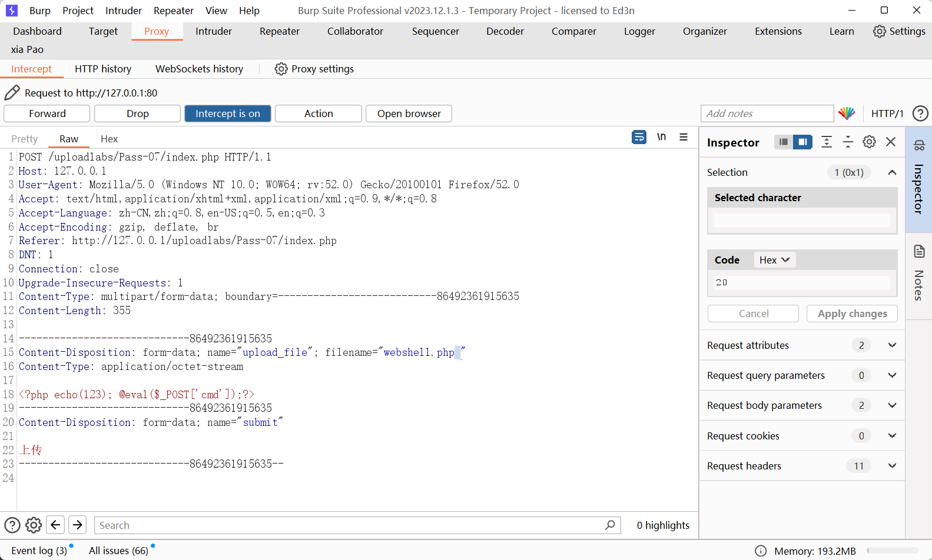This screenshot has height=560, width=932.
Task: Toggle word wrap icon in editor
Action: 639,137
